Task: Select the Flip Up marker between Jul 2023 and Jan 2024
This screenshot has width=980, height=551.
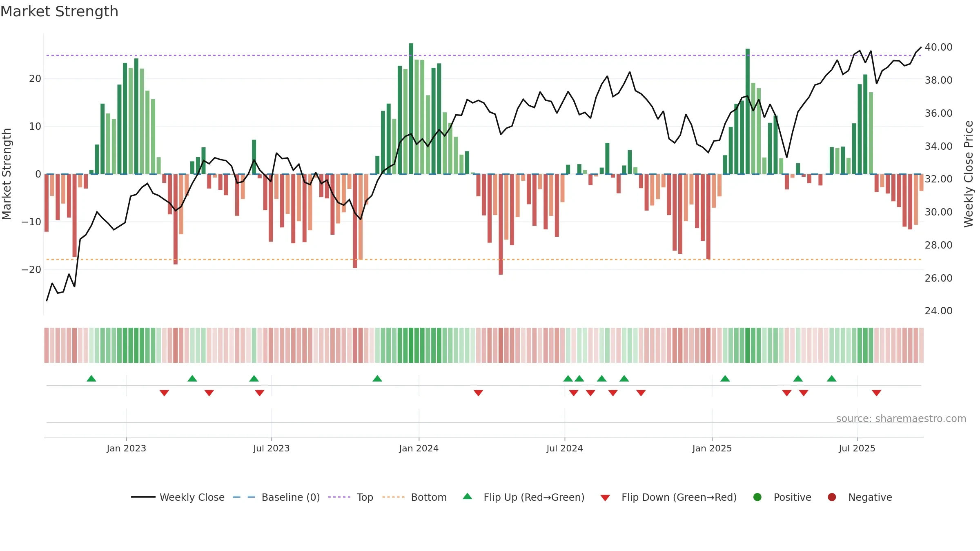Action: coord(377,378)
